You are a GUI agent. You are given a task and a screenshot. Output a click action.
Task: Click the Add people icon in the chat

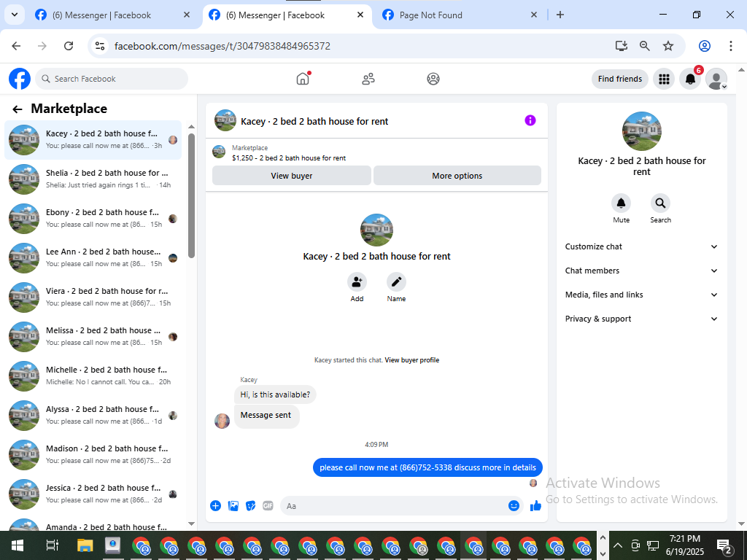(357, 282)
